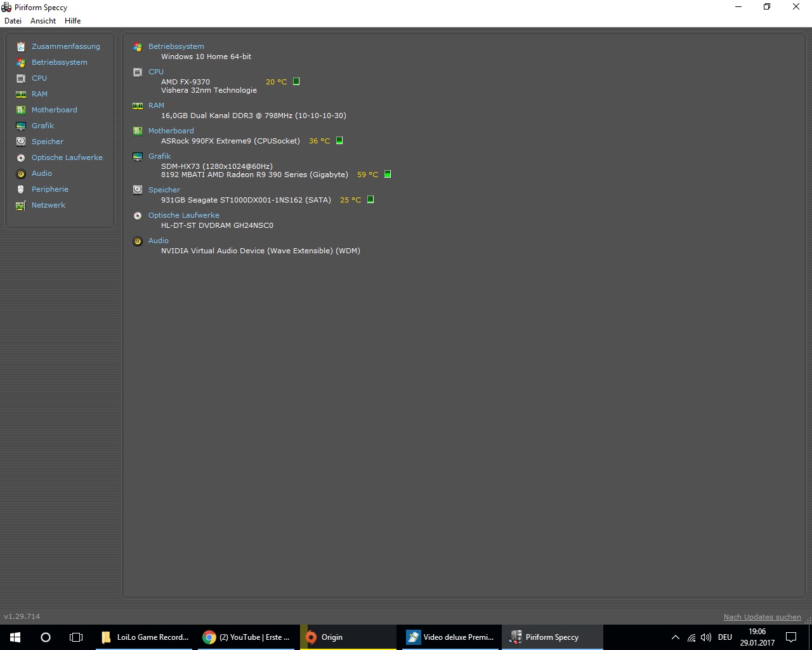The height and width of the screenshot is (650, 812).
Task: Select Zusammenfassung in the sidebar
Action: (x=66, y=46)
